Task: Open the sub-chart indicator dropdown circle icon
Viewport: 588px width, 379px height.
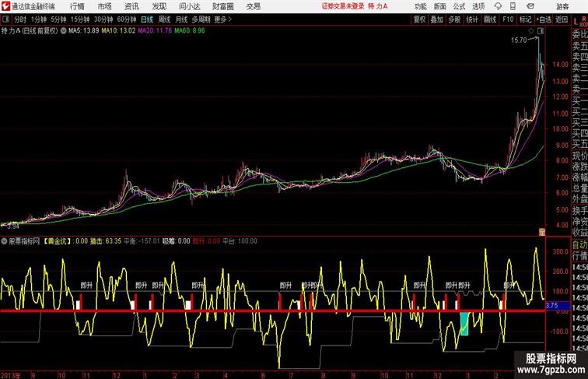Action: click(x=4, y=241)
